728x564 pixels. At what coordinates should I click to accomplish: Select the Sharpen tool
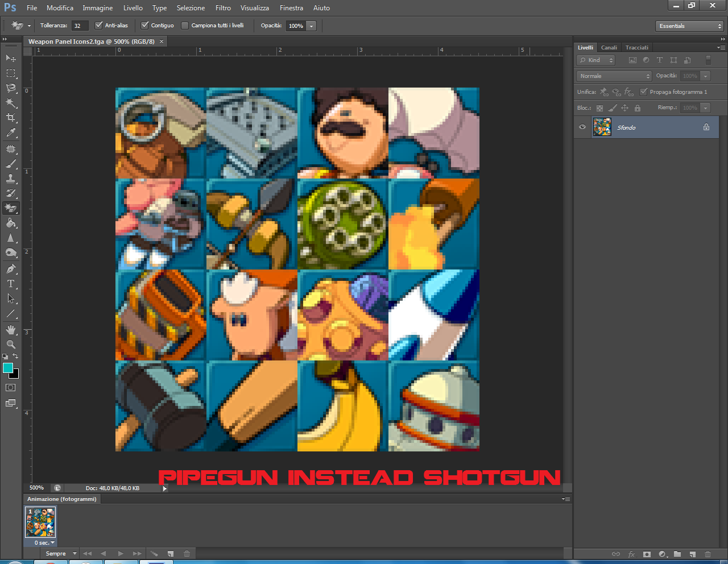coord(11,238)
